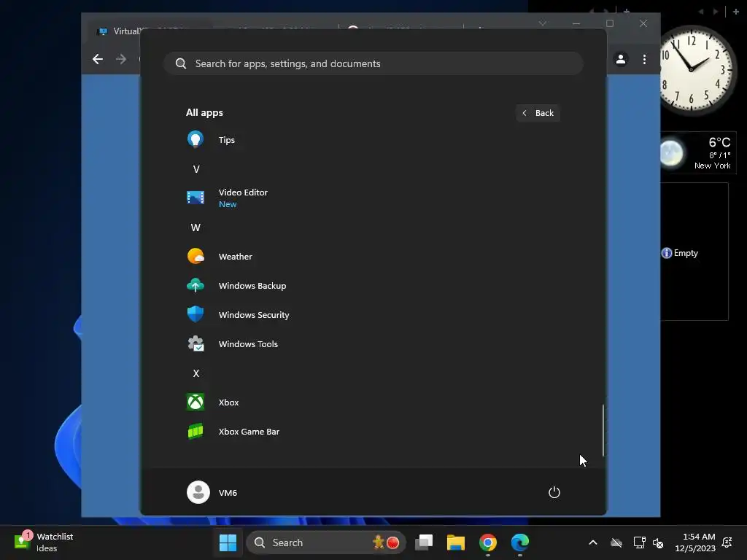Jump to letter V section header

[x=196, y=169]
